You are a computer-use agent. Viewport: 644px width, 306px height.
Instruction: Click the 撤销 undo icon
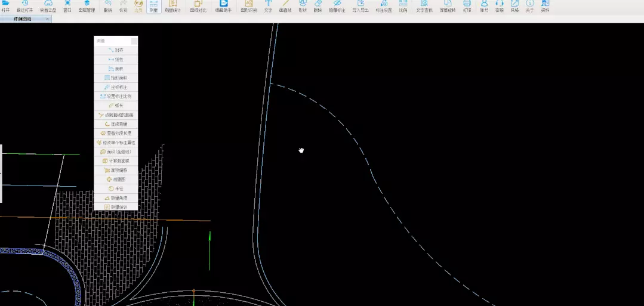[x=108, y=6]
